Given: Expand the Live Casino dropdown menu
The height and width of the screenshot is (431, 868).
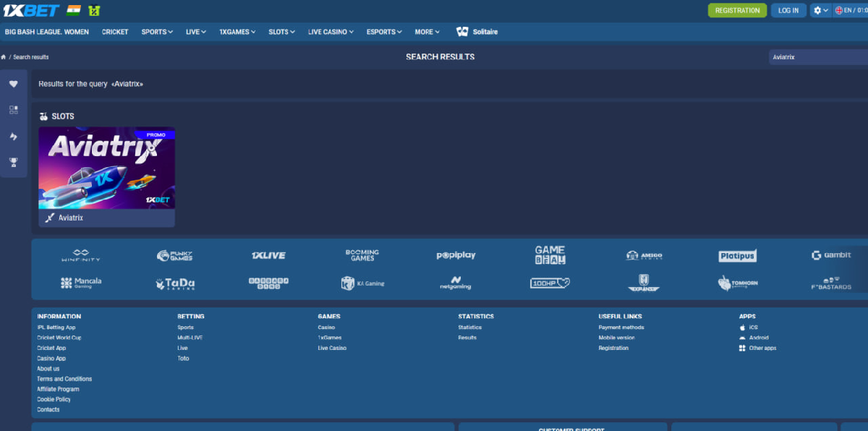Looking at the screenshot, I should tap(331, 32).
